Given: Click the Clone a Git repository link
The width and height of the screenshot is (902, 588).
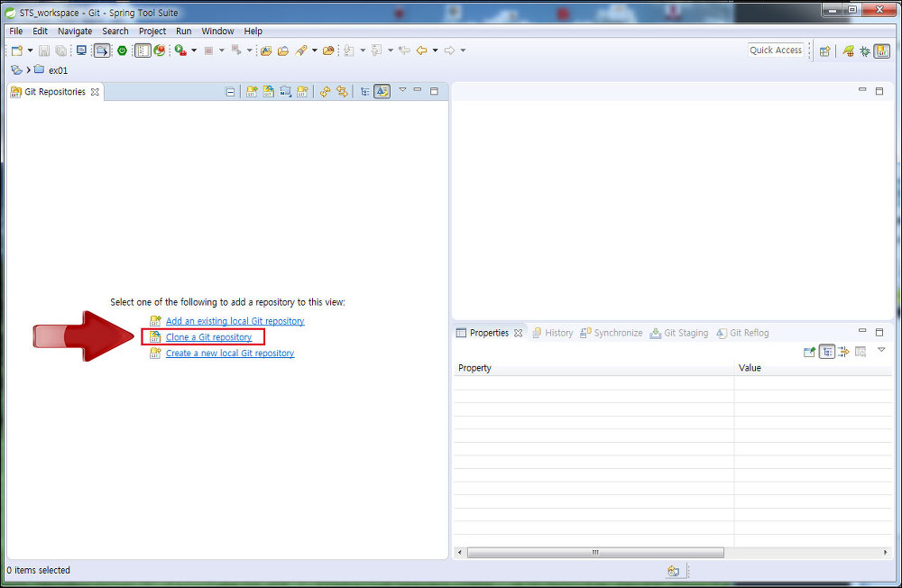Looking at the screenshot, I should point(209,337).
